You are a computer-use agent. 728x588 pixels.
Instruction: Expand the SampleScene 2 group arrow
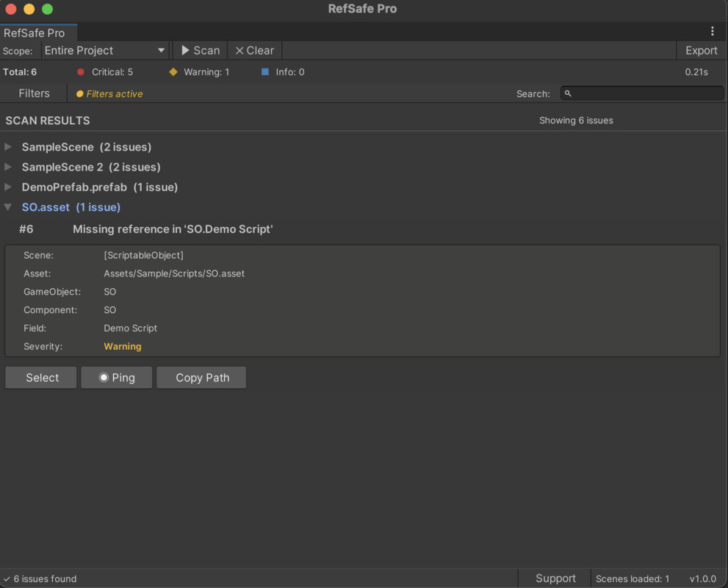point(8,167)
